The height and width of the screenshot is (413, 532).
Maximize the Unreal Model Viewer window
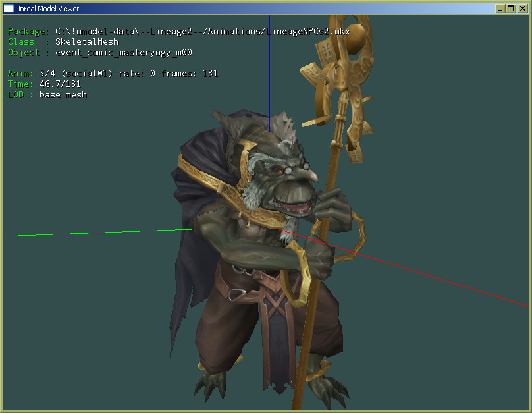coord(511,9)
